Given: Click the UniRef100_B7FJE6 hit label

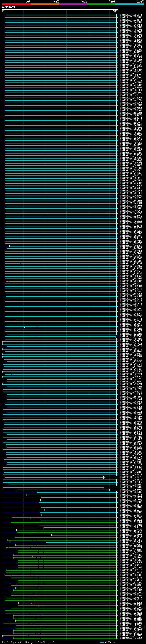Looking at the screenshot, I should point(131,371).
